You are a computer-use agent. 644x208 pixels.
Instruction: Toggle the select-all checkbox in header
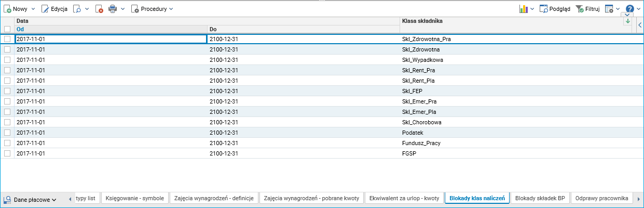tap(7, 29)
